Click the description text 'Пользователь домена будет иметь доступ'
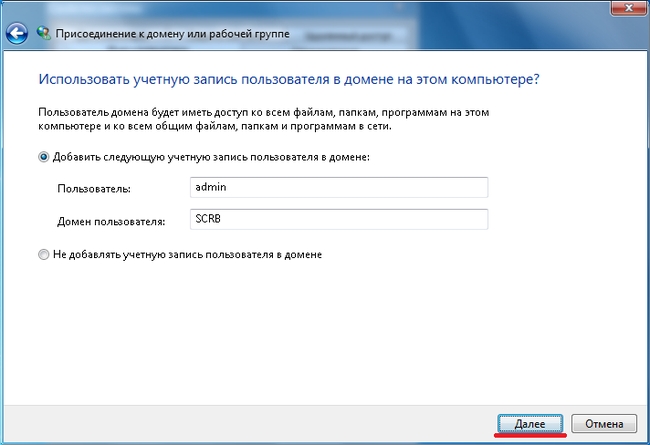The width and height of the screenshot is (650, 445). point(264,119)
